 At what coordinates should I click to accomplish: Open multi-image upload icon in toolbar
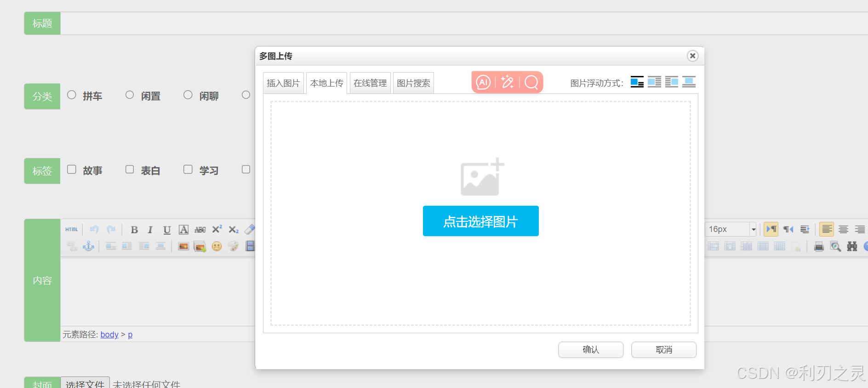[x=200, y=246]
